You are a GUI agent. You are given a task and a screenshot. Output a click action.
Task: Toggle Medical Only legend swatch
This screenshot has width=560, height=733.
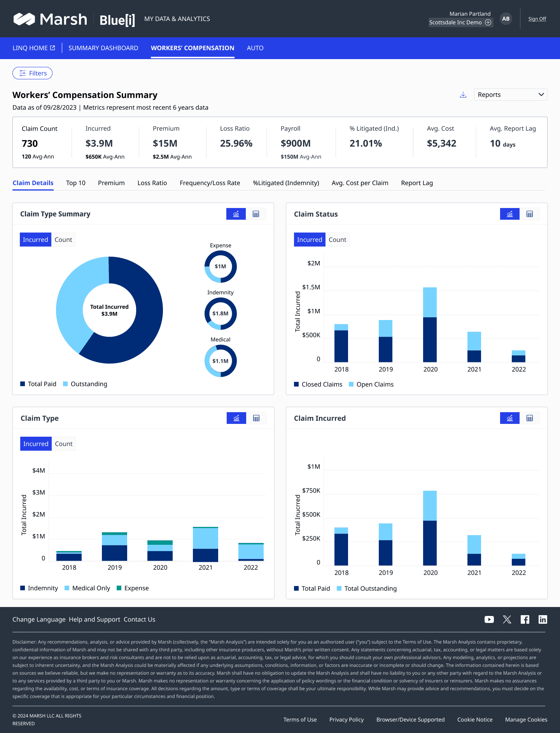(67, 588)
